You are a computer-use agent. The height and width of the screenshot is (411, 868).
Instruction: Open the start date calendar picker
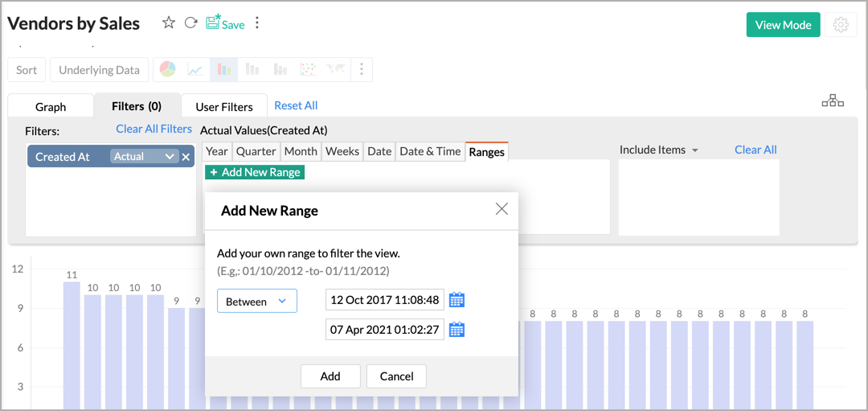pos(457,300)
